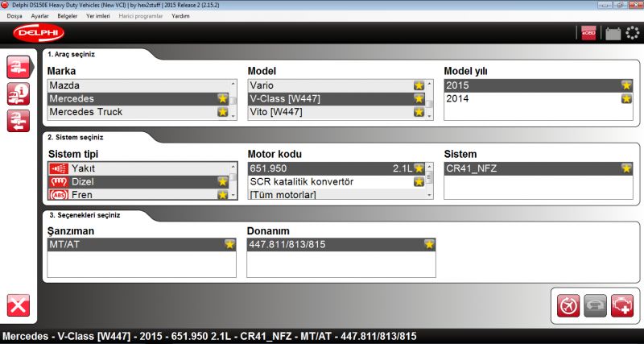Viewport: 644px width, 344px height.
Task: Select model year 2014
Action: (539, 98)
